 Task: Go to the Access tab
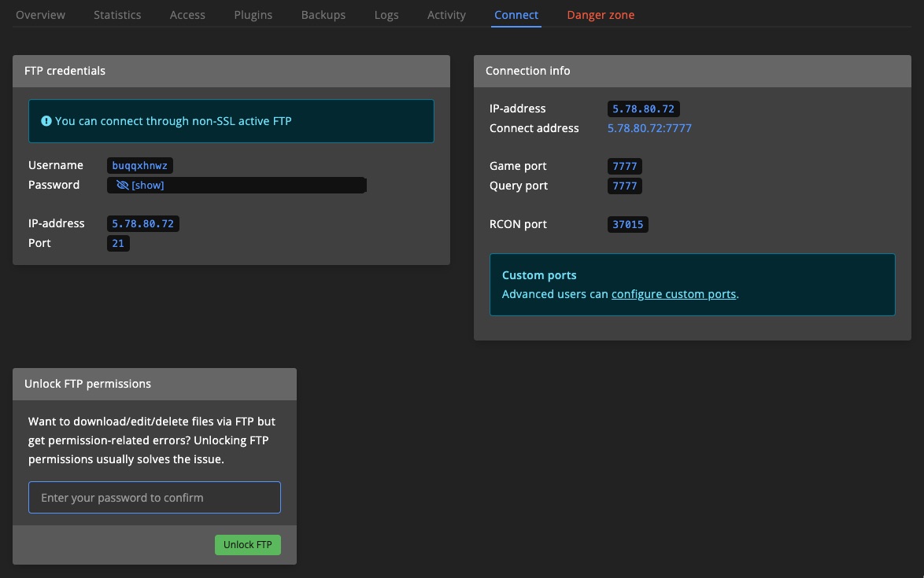tap(187, 15)
